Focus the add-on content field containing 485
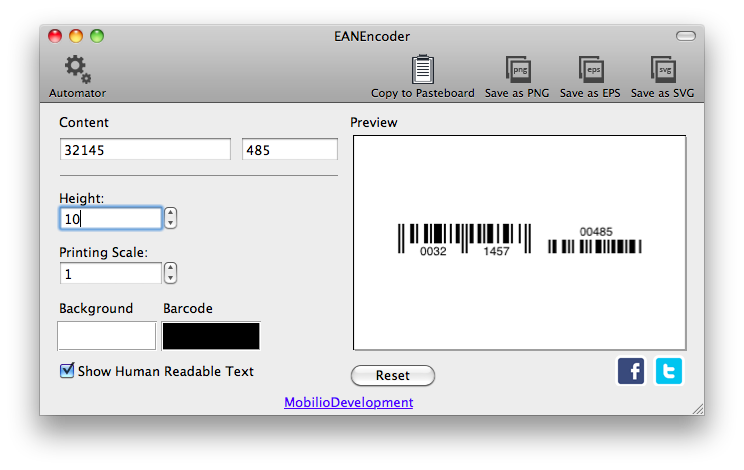 (x=290, y=149)
